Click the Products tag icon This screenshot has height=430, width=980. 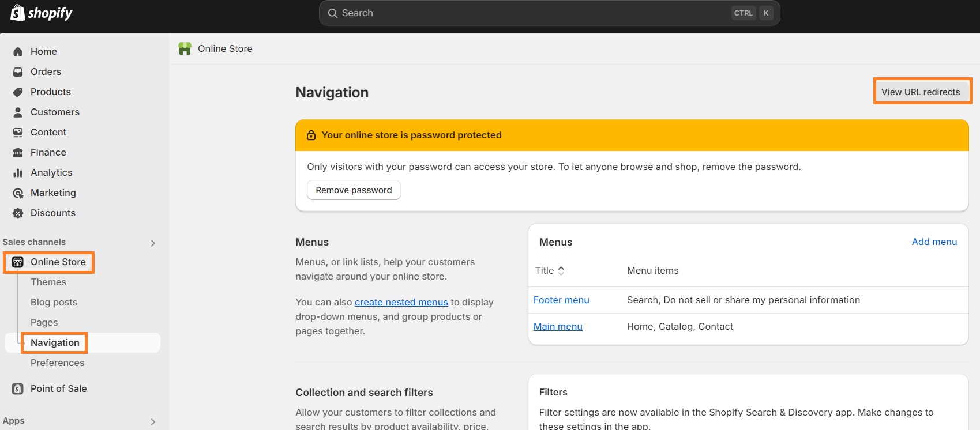tap(18, 92)
